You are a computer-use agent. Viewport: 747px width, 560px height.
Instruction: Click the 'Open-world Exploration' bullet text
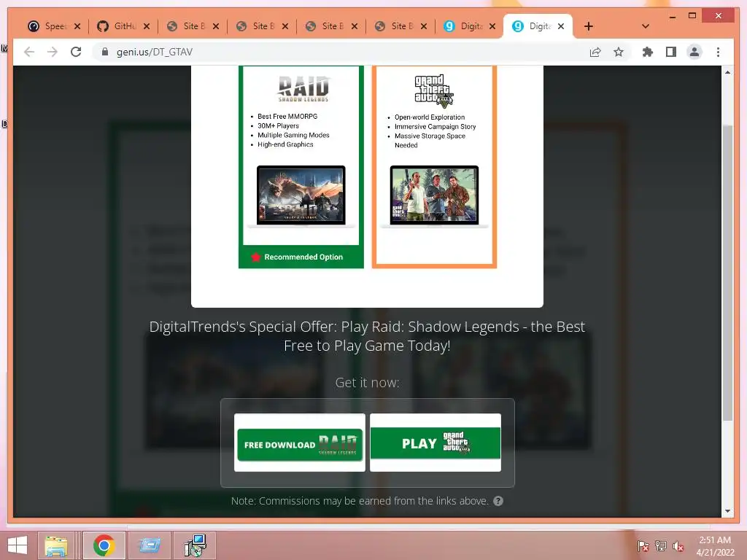pyautogui.click(x=429, y=117)
